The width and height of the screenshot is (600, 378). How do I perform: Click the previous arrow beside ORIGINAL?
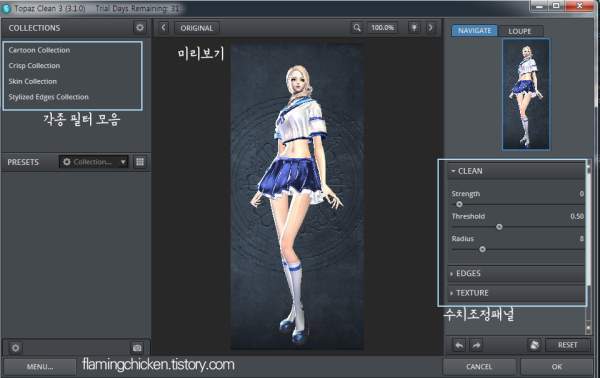164,28
